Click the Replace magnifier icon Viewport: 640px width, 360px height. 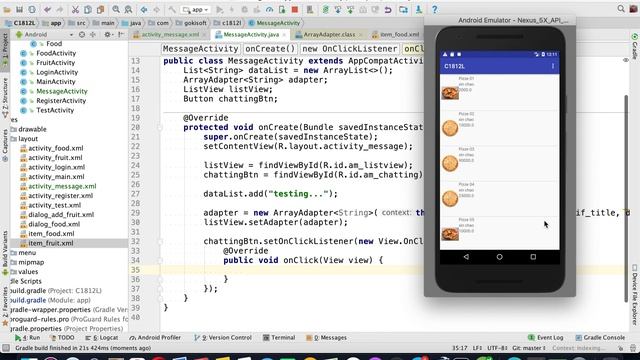pyautogui.click(x=128, y=9)
